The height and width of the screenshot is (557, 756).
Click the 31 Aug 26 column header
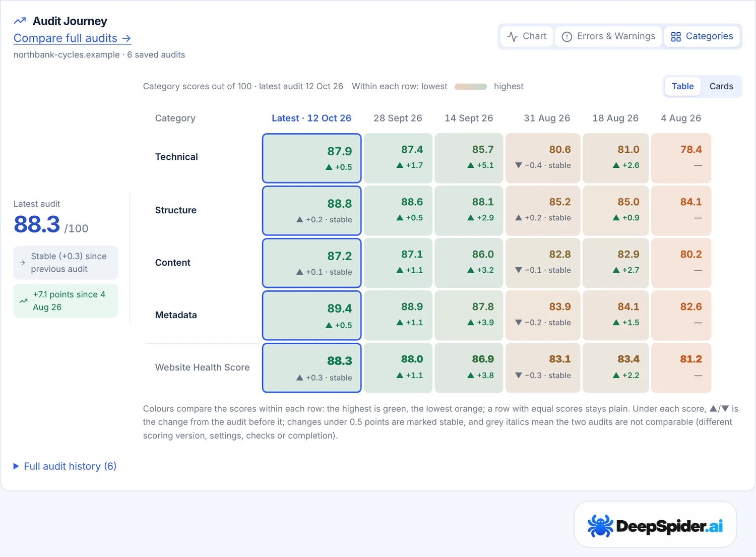pos(547,118)
